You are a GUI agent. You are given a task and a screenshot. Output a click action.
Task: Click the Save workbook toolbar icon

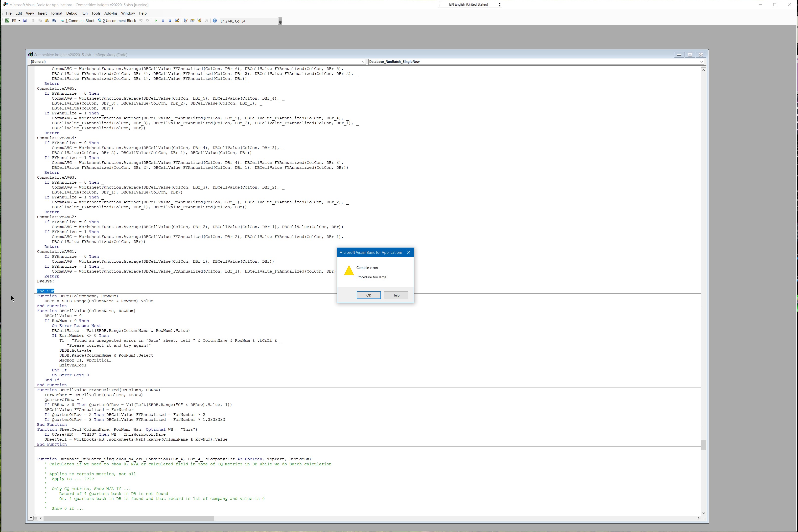[25, 21]
